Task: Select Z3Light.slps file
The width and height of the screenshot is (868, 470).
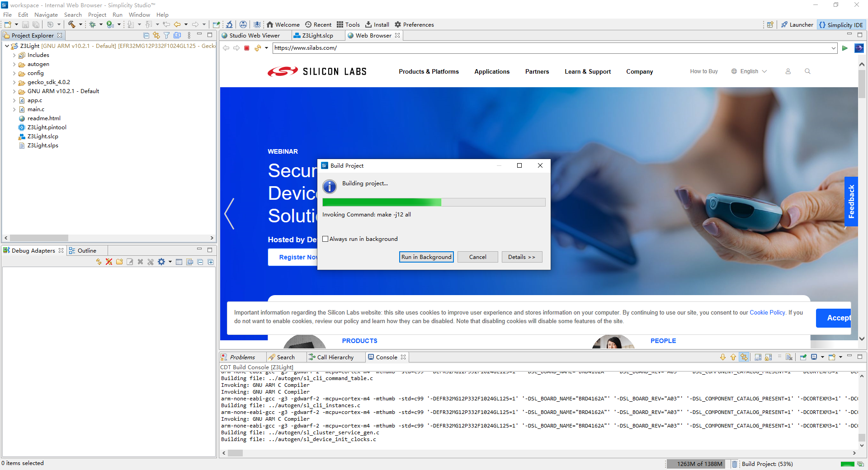Action: [x=42, y=146]
